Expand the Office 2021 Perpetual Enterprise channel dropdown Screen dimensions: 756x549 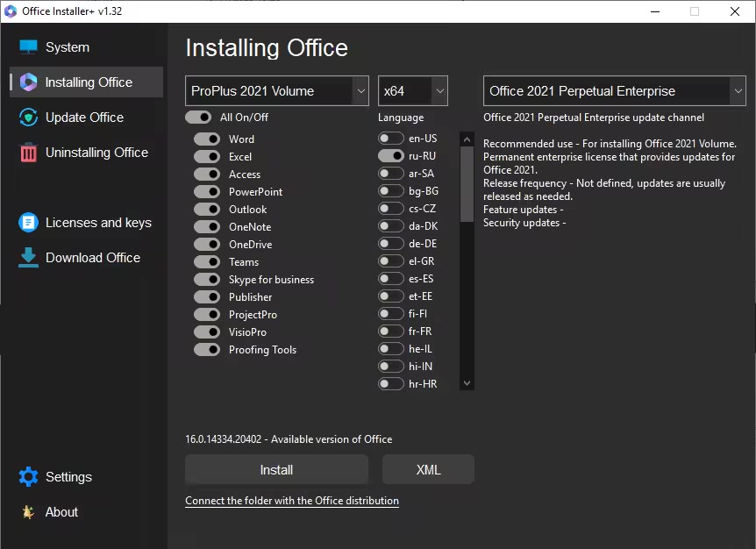click(x=614, y=91)
